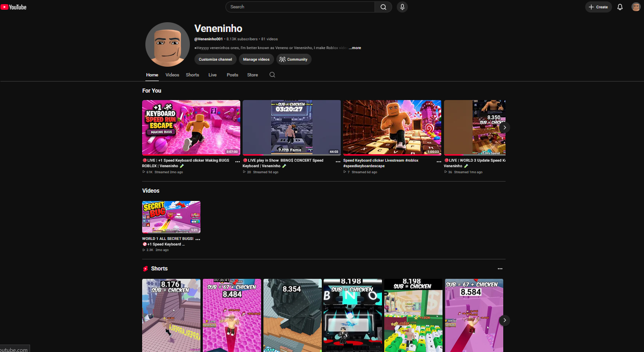
Task: Open the Short showing 8.176 subscribers
Action: tap(171, 315)
